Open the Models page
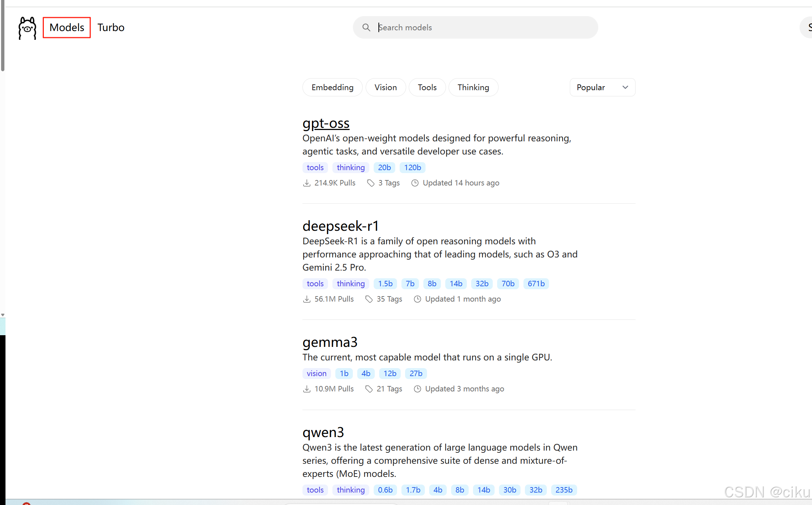The image size is (812, 505). click(67, 27)
